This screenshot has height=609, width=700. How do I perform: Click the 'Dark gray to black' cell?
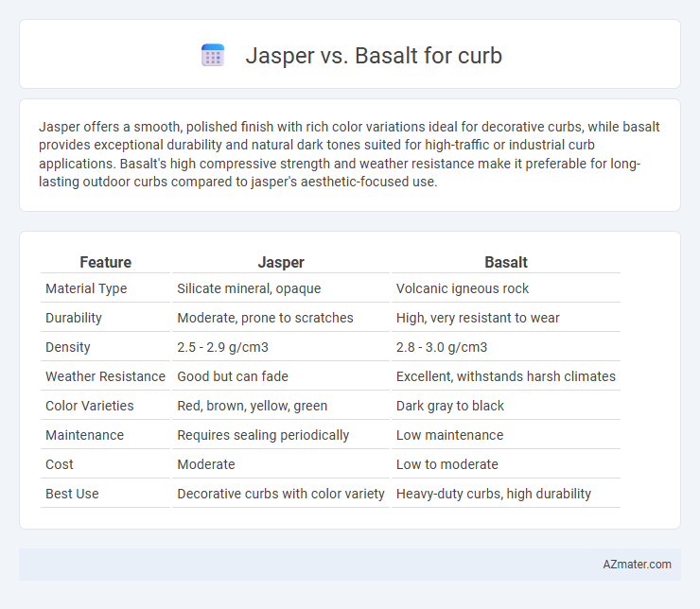[450, 406]
